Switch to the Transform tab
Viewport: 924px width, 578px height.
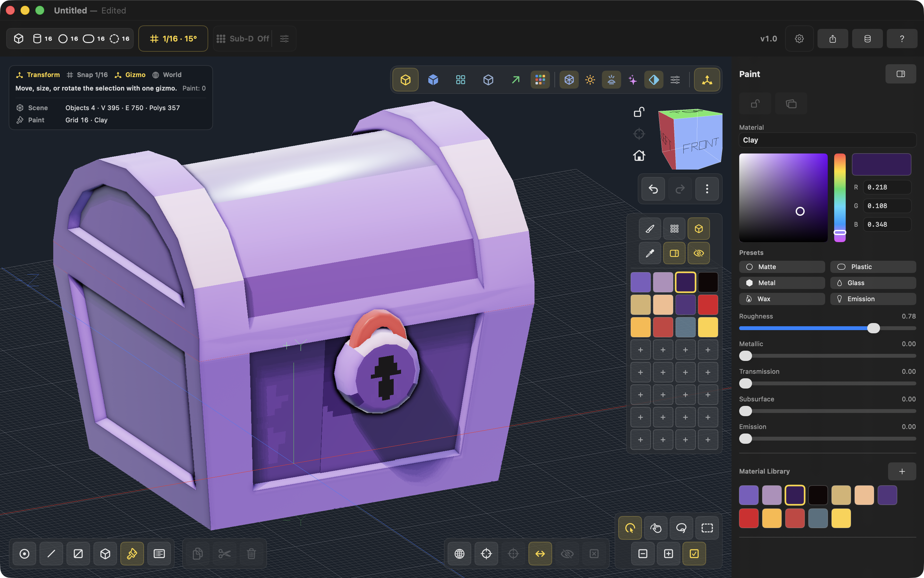(38, 75)
